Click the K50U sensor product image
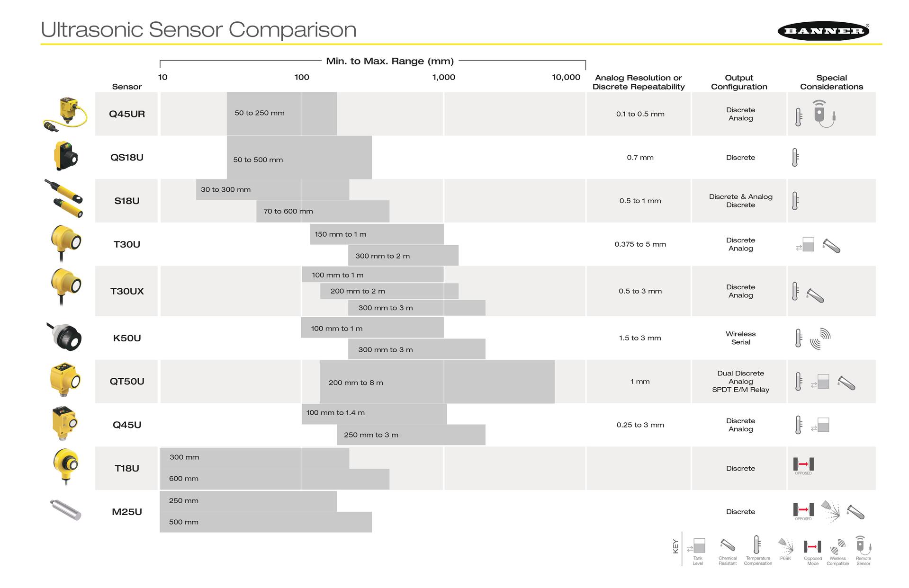This screenshot has width=909, height=588. click(x=65, y=337)
